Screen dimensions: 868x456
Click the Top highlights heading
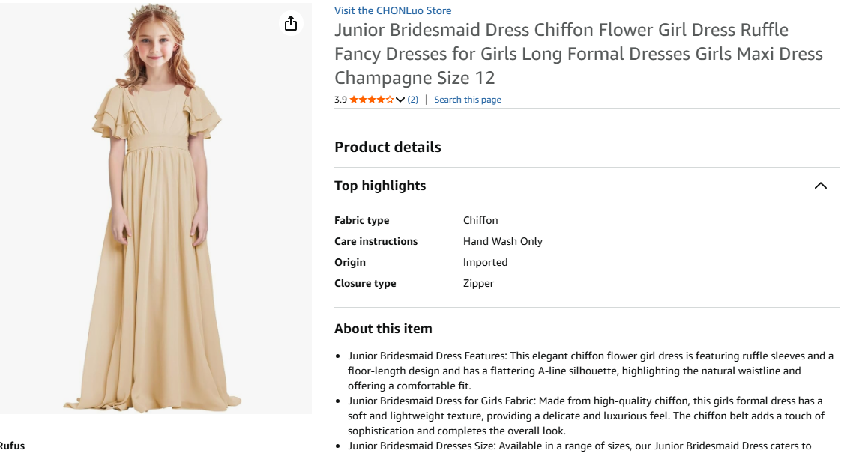(380, 186)
